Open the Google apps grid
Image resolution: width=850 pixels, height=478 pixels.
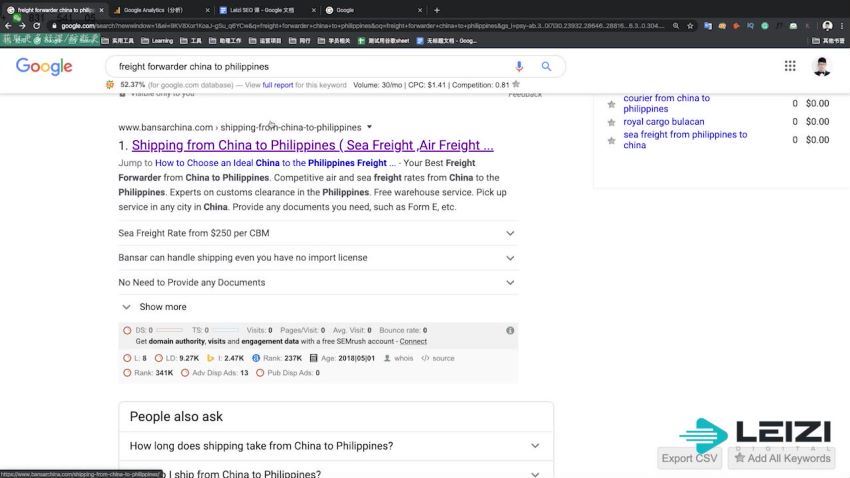pos(790,66)
